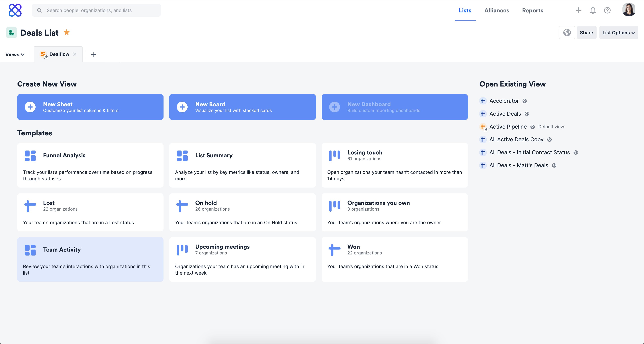Open notifications bell icon
The image size is (644, 344).
click(x=593, y=10)
